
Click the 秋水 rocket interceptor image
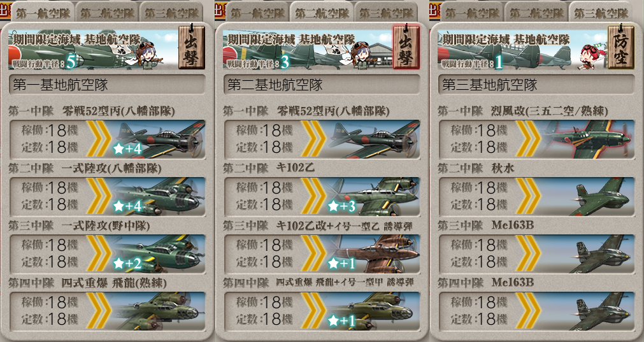(588, 196)
